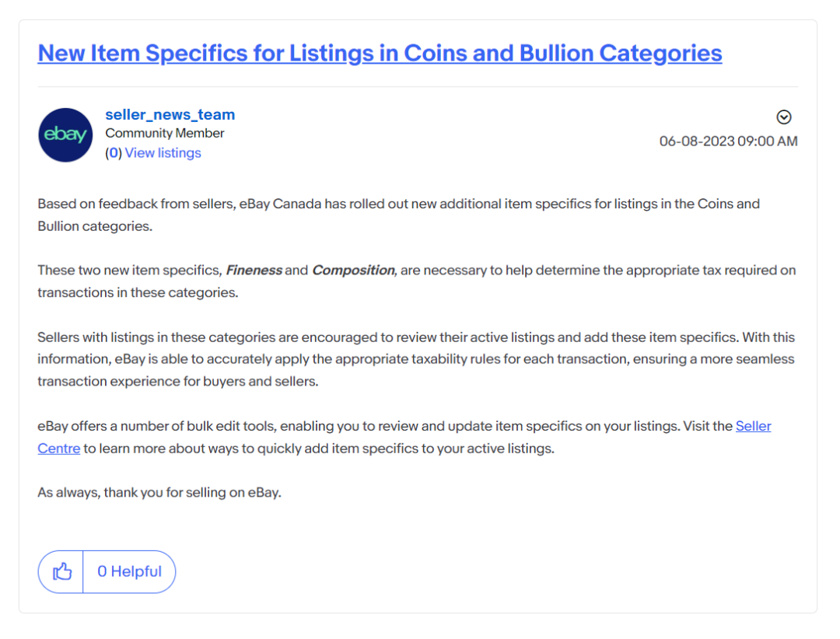Click the 06-08-2023 09:00 AM timestamp
The width and height of the screenshot is (840, 639).
click(x=728, y=141)
